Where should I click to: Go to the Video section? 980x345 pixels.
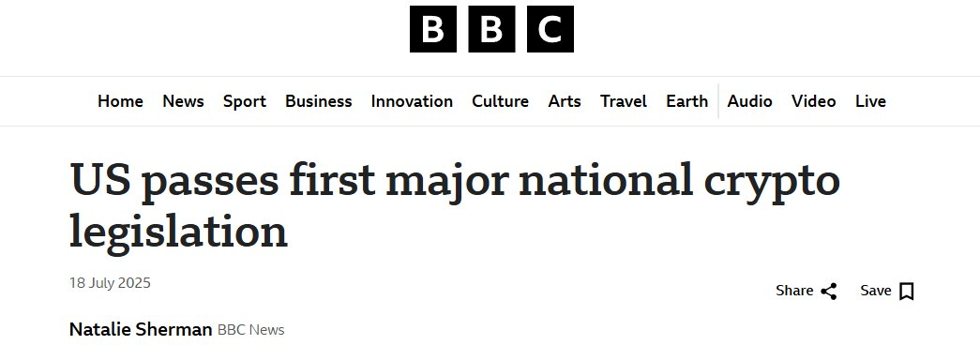813,101
